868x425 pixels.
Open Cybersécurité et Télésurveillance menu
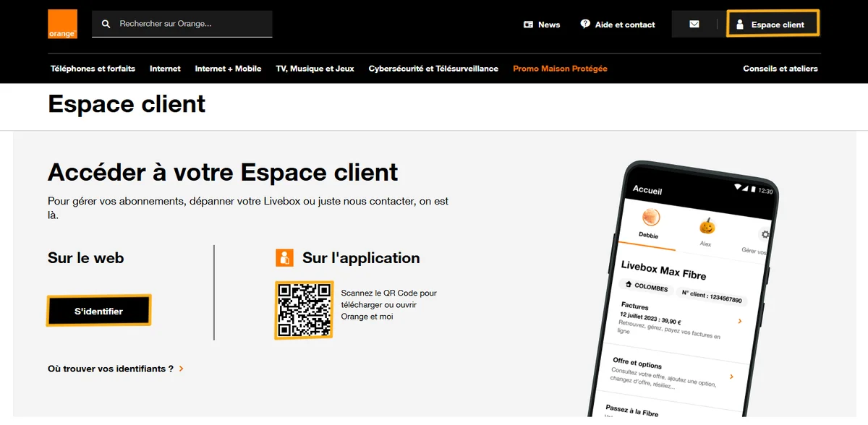point(433,69)
